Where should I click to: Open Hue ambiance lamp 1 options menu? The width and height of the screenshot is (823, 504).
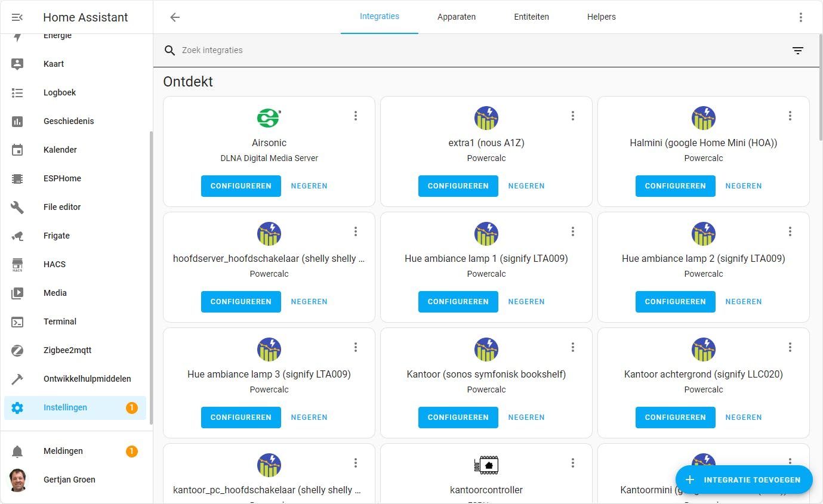pos(573,231)
